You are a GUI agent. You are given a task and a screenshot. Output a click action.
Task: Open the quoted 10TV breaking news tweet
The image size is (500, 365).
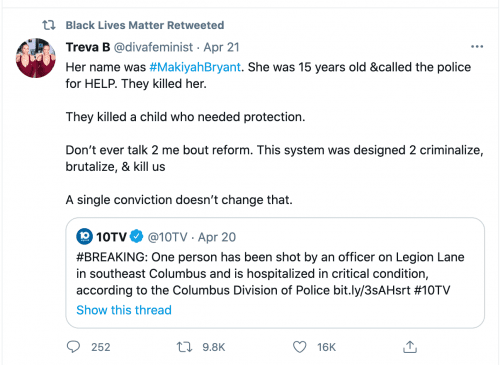275,273
